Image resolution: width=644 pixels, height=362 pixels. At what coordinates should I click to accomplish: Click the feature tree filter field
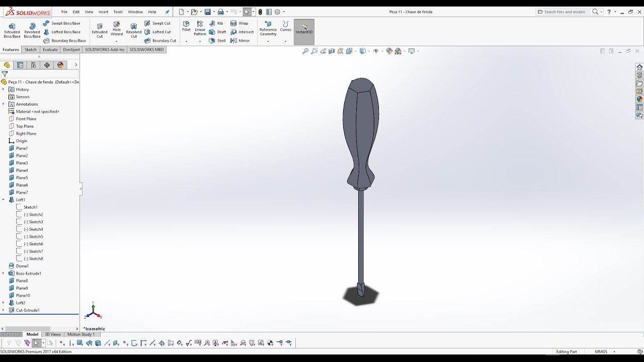click(x=40, y=74)
